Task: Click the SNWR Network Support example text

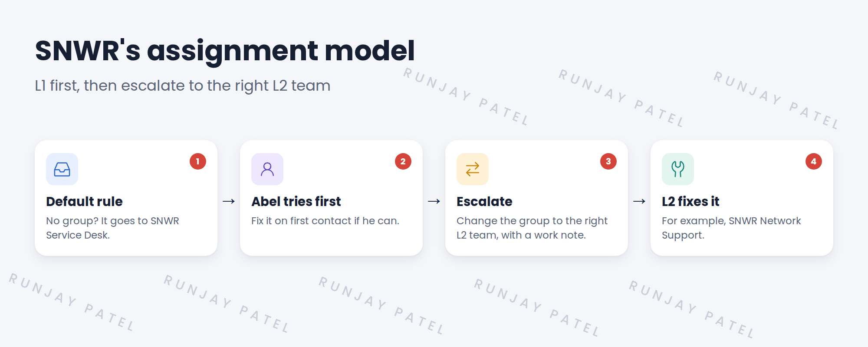Action: 731,228
